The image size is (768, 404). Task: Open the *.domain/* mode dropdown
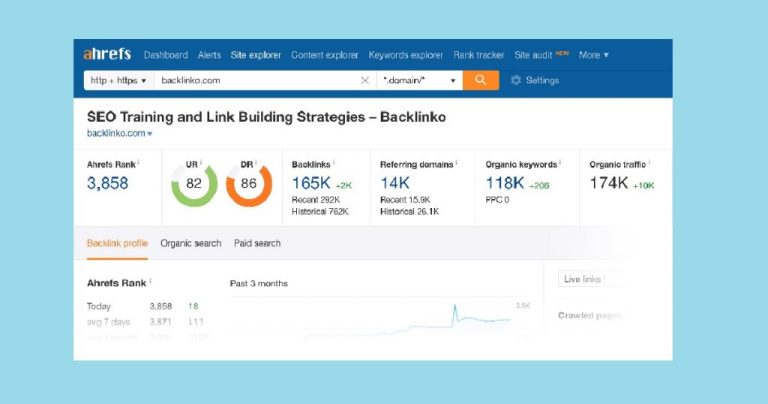point(419,80)
